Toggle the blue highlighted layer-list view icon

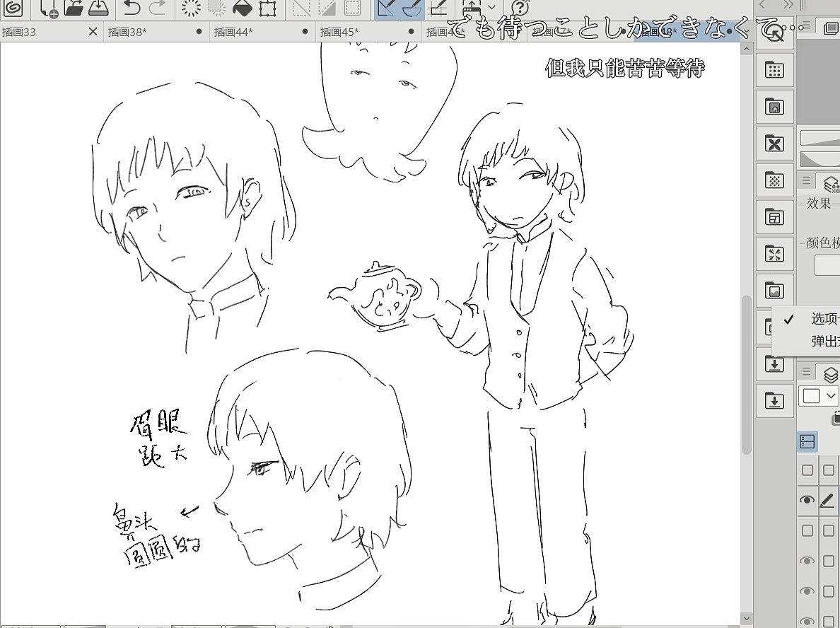click(x=807, y=441)
